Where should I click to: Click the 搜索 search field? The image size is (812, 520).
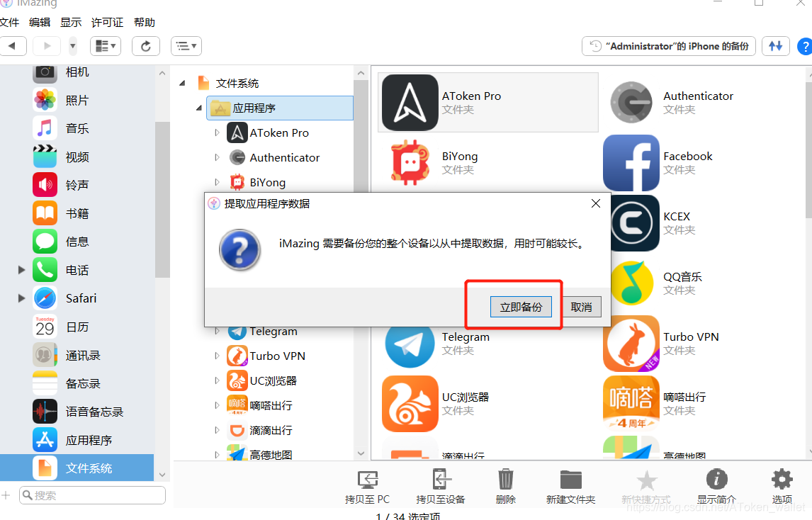(93, 495)
